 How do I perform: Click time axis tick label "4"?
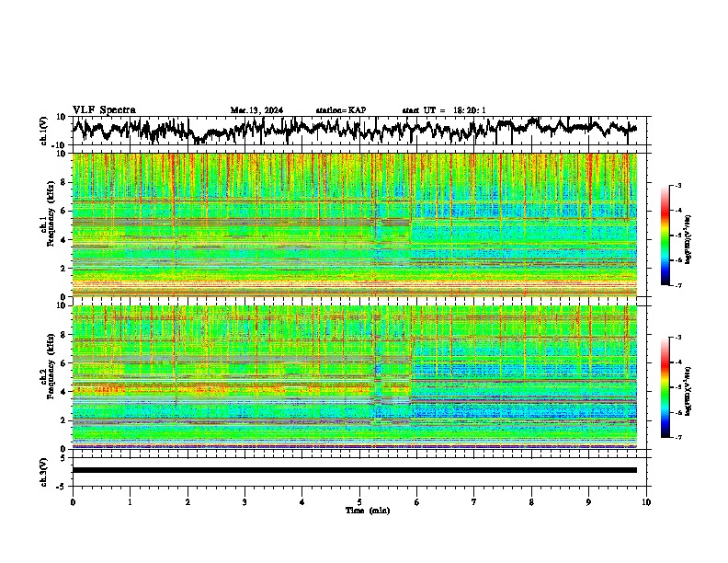tap(302, 502)
